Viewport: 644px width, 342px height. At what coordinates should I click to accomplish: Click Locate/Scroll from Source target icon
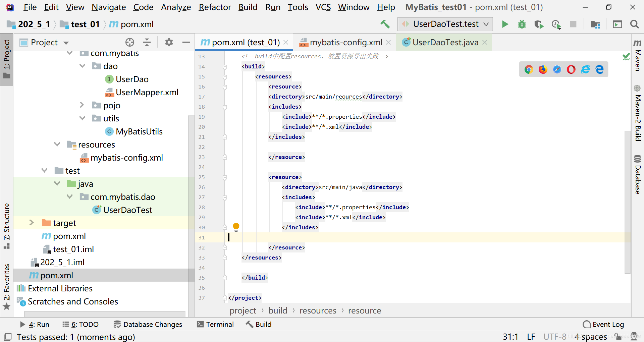pos(130,42)
